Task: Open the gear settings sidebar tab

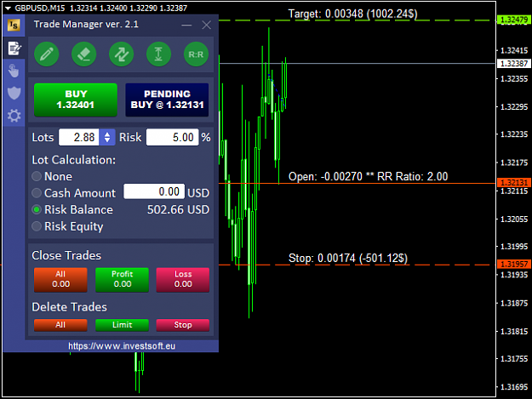Action: (x=14, y=116)
